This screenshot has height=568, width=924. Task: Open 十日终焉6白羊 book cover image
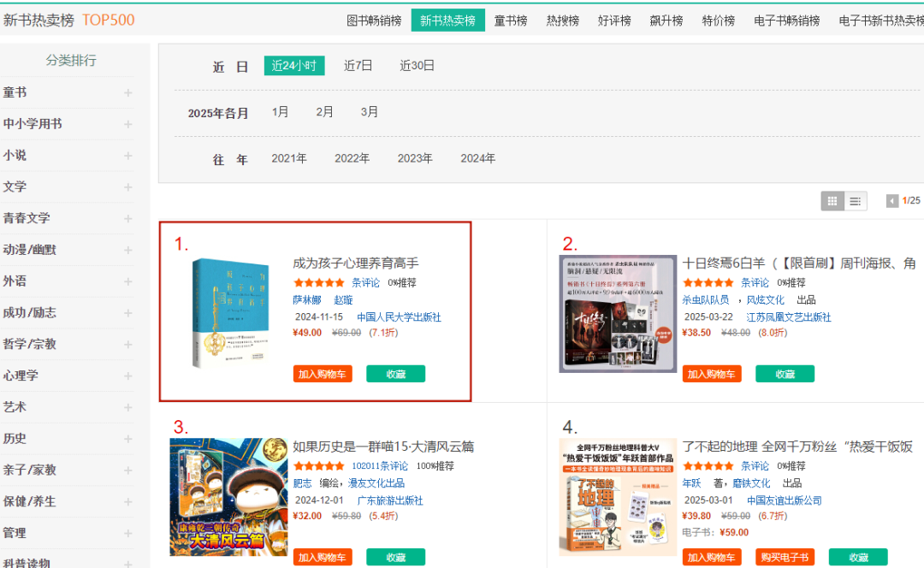pos(618,314)
